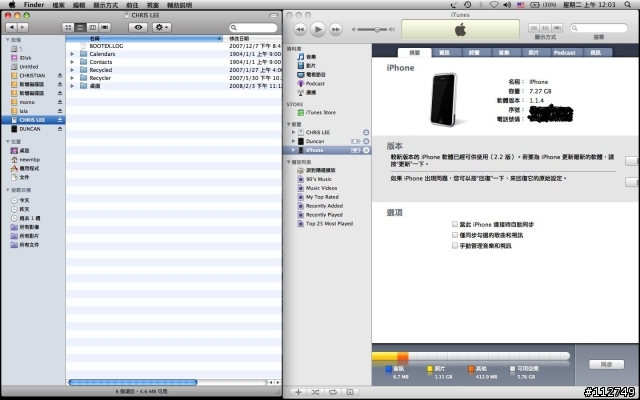Open the 編輯 menu in menu bar
Screen dimensions: 640x400
[x=79, y=5]
